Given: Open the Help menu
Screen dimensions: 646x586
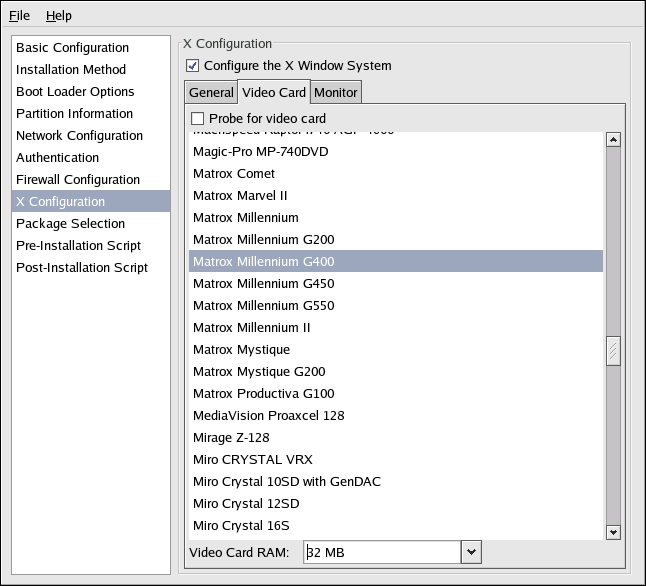Looking at the screenshot, I should point(58,16).
